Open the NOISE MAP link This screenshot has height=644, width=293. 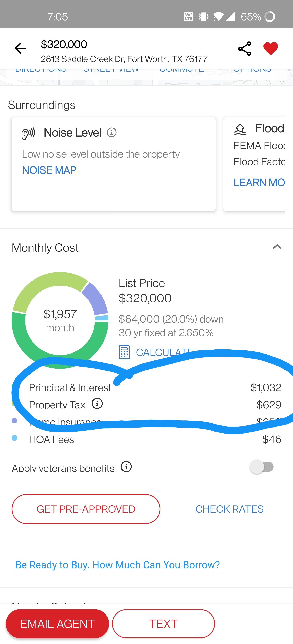point(49,170)
